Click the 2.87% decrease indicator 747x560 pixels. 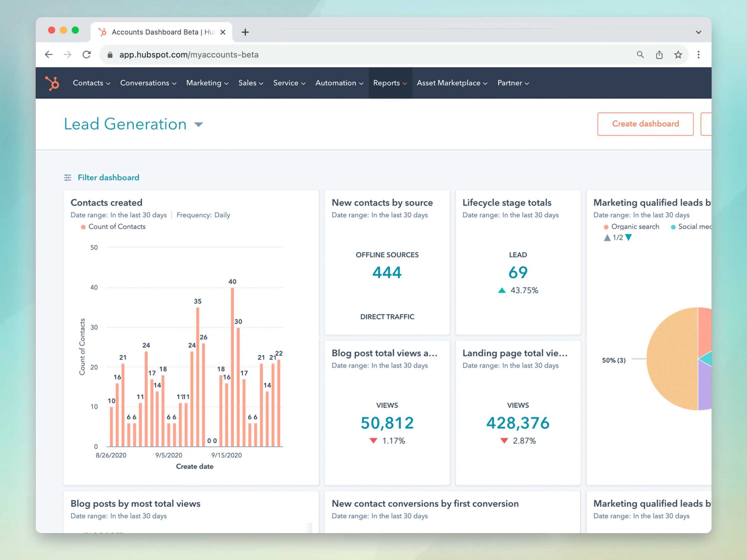click(518, 441)
